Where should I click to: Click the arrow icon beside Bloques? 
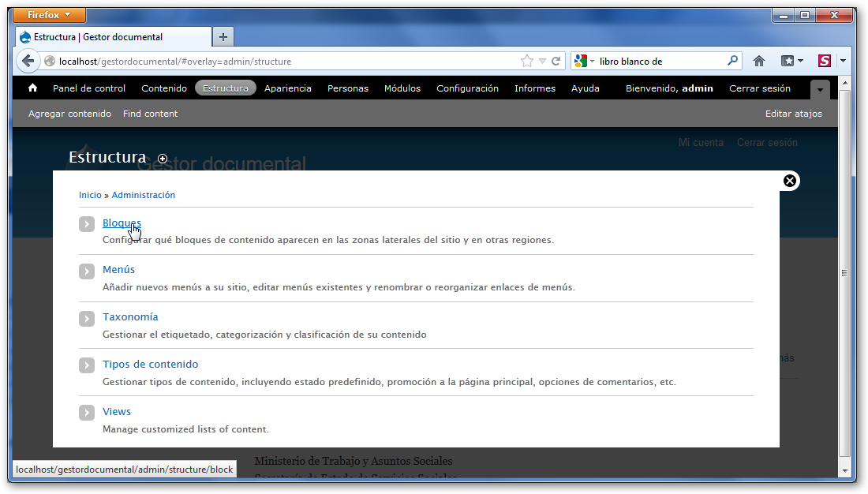[87, 224]
